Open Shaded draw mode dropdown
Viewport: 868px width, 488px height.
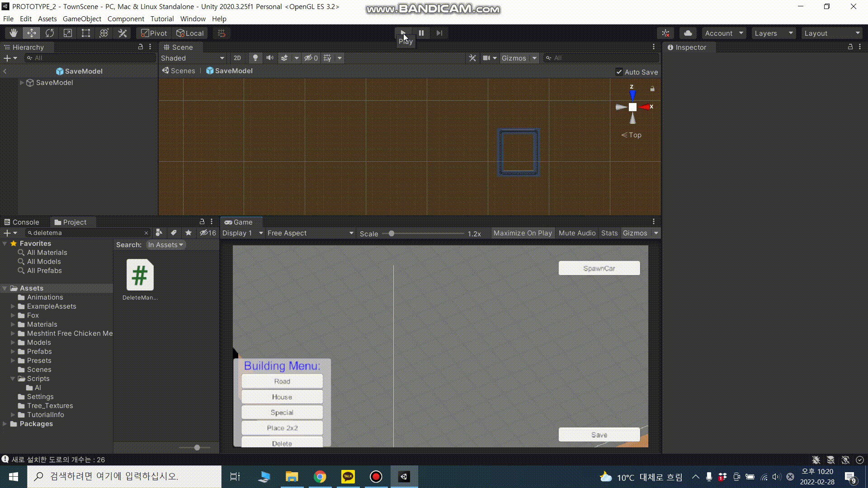pyautogui.click(x=193, y=58)
